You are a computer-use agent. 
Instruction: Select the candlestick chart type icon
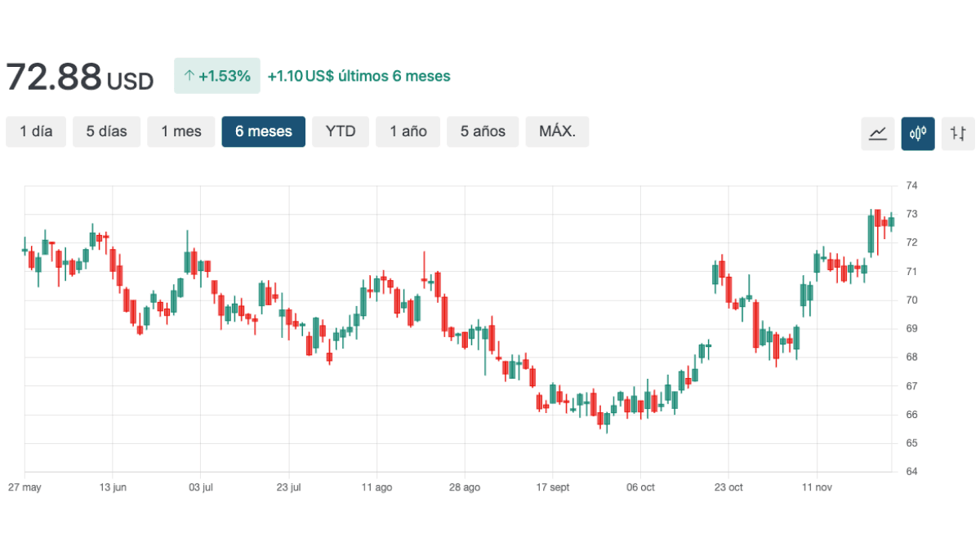coord(918,133)
